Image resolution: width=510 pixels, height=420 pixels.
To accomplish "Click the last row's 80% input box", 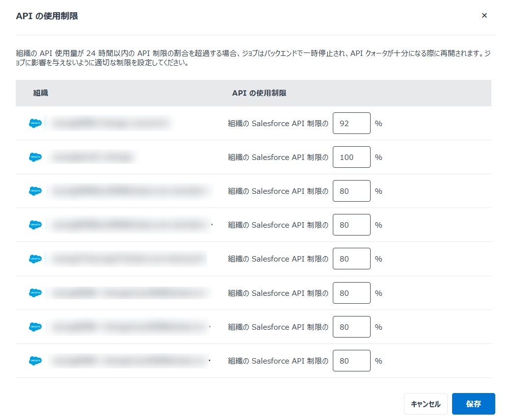I will point(351,361).
